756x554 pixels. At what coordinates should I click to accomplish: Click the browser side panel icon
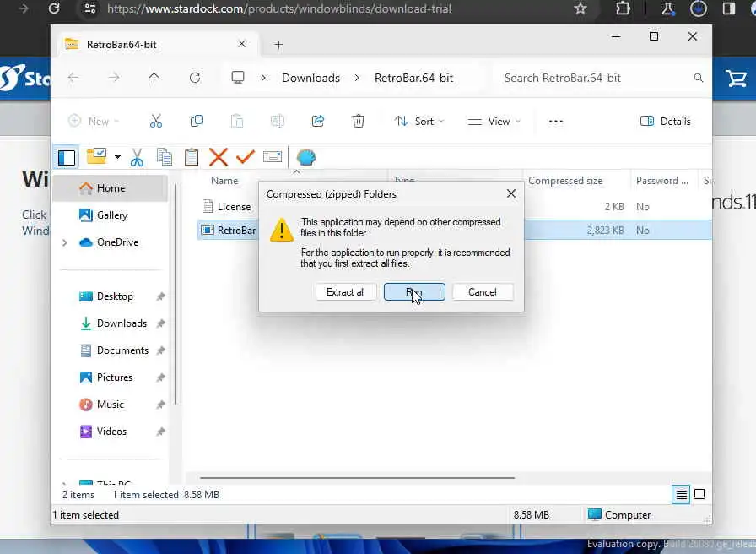click(x=728, y=8)
